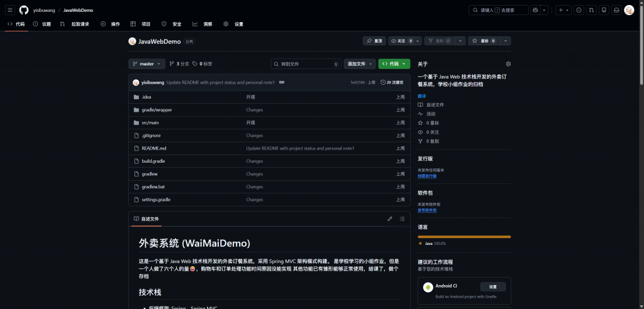This screenshot has height=309, width=644.
Task: Pin the repository with 置顶 button
Action: click(374, 41)
